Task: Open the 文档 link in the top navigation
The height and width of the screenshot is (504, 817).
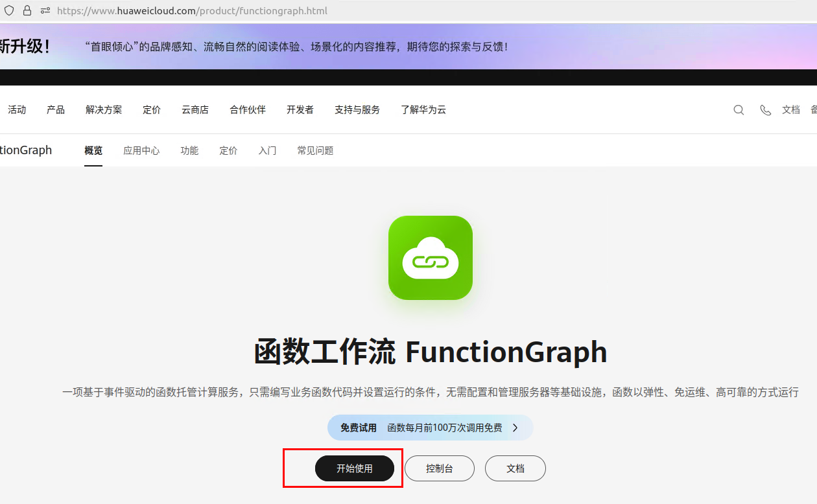Action: (791, 110)
